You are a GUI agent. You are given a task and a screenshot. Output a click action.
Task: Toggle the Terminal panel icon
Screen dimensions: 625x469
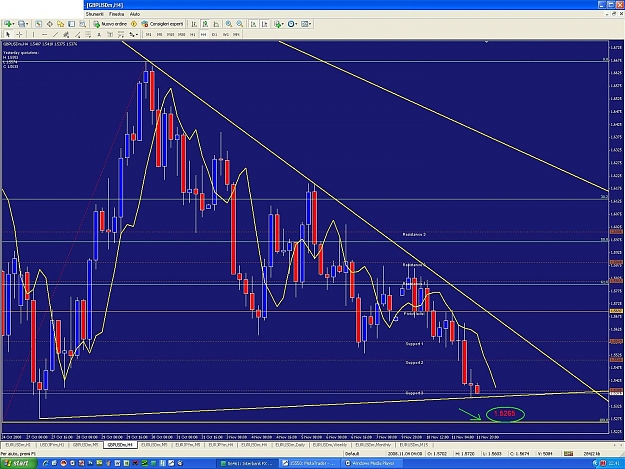71,24
